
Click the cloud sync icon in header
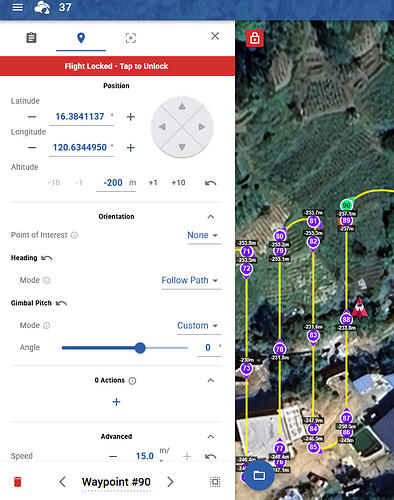[42, 7]
